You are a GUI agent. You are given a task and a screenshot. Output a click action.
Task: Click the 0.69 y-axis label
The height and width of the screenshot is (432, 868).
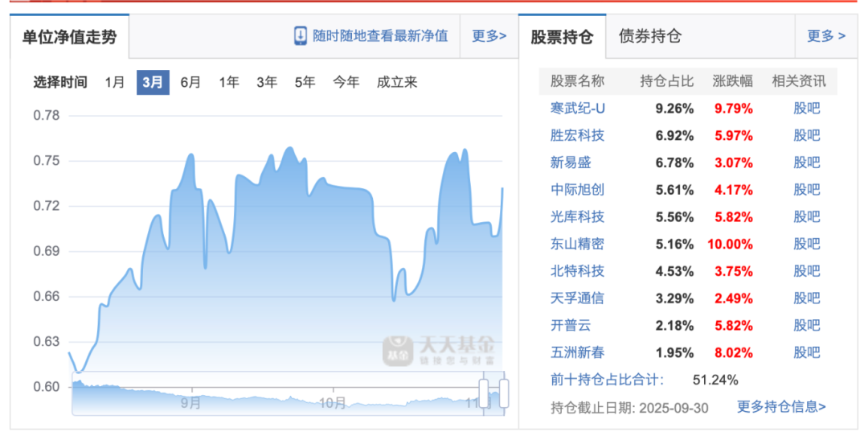[47, 252]
